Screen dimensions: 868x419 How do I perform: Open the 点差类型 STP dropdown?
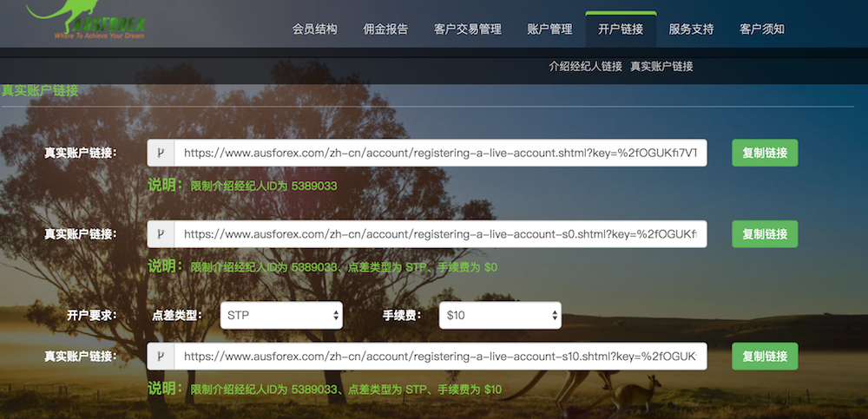pyautogui.click(x=281, y=316)
